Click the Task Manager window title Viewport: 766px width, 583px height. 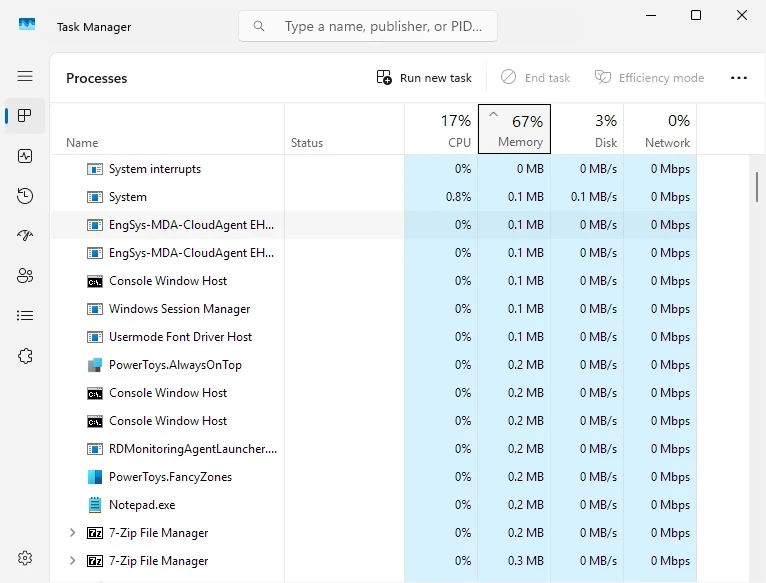click(94, 27)
